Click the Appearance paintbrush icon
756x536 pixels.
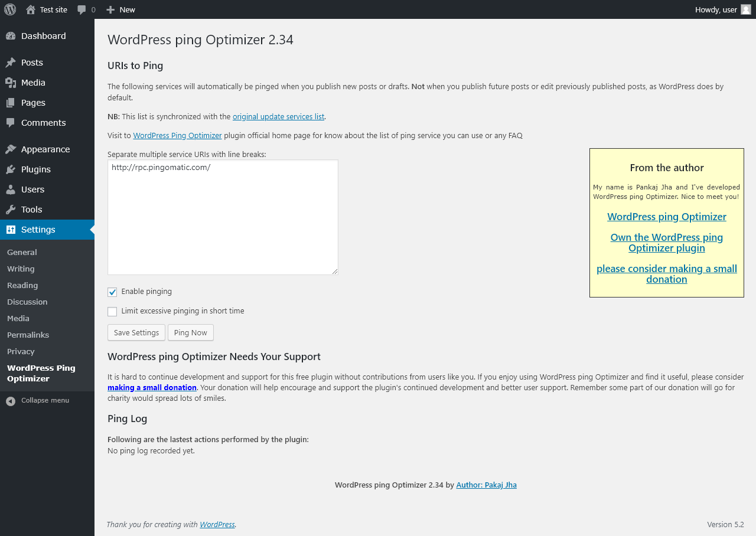(x=11, y=149)
